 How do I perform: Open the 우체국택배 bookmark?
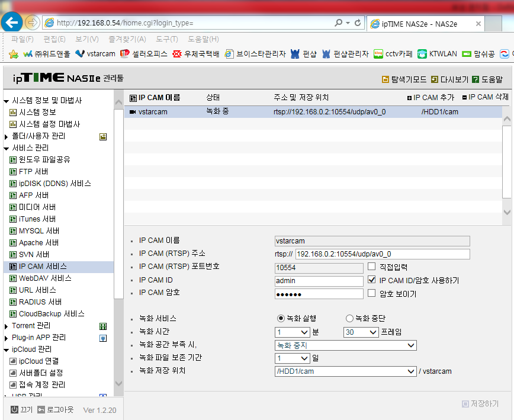pyautogui.click(x=196, y=54)
